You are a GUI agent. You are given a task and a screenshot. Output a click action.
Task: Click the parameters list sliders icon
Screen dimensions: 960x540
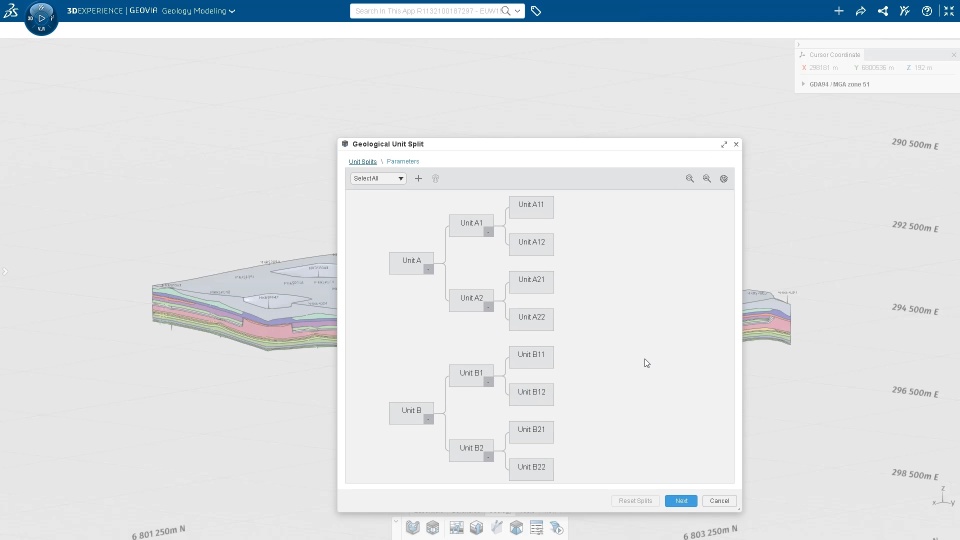click(537, 527)
